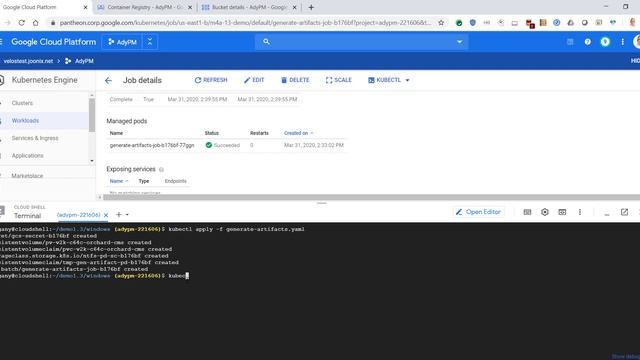Viewport: 640px width, 360px height.
Task: Open Cloud Shell in new window icon
Action: 624,212
